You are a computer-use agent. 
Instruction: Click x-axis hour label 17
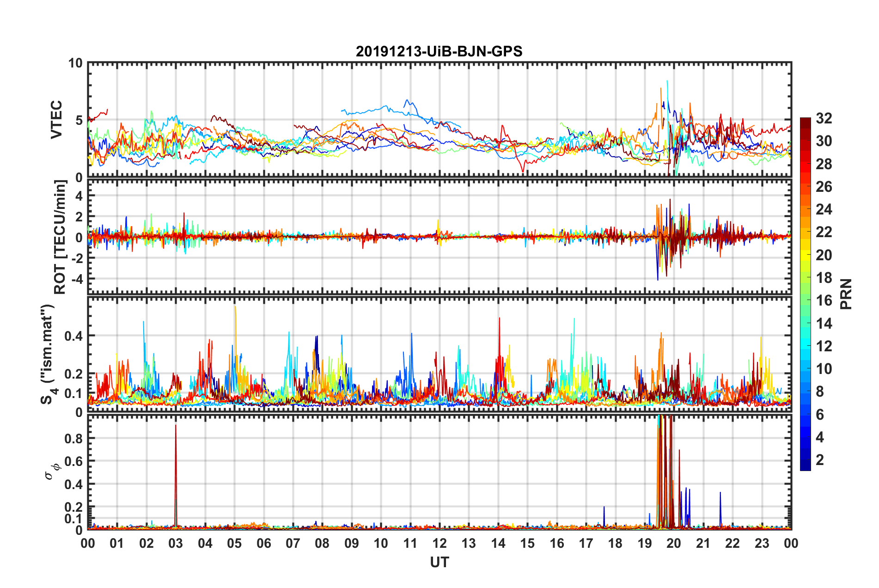(x=586, y=543)
